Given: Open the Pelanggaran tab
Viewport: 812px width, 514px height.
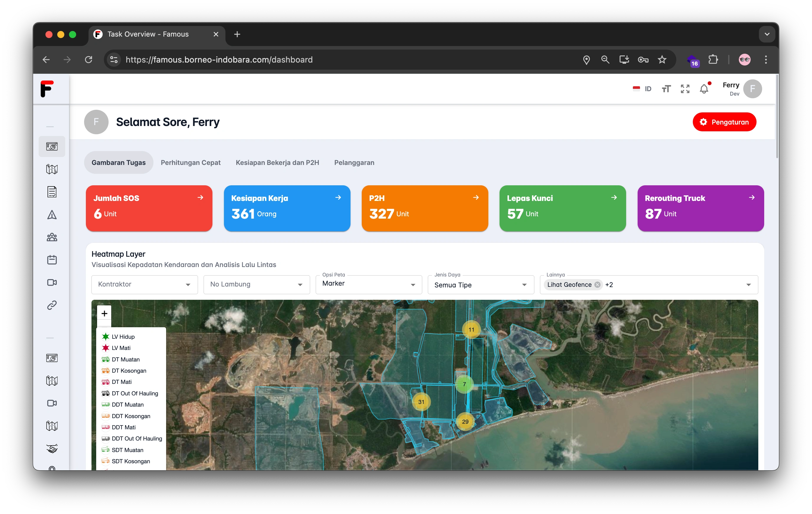Looking at the screenshot, I should (x=354, y=163).
